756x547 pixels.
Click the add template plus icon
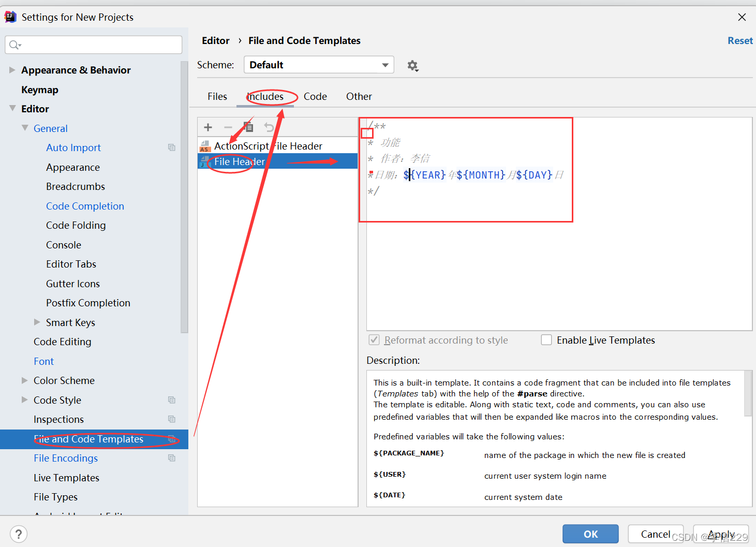208,127
